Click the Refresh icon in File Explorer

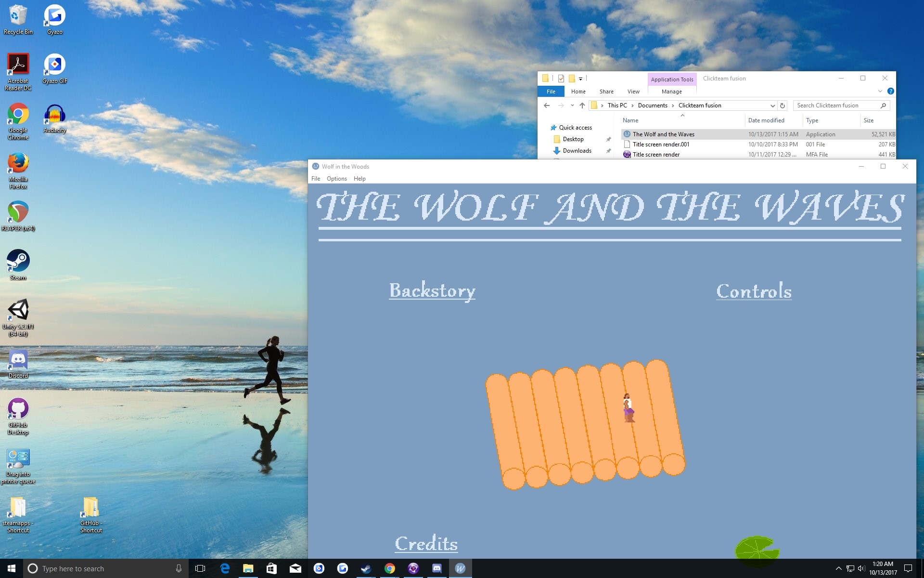click(x=783, y=105)
